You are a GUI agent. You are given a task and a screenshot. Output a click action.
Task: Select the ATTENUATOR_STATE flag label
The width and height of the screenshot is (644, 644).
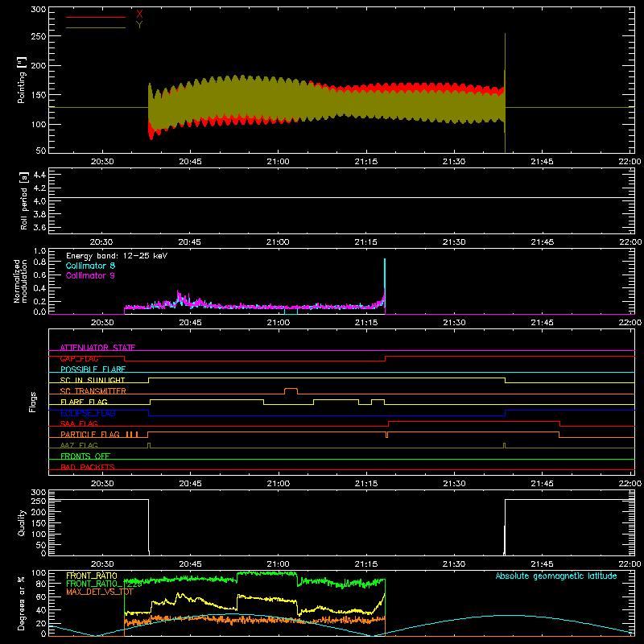(x=97, y=348)
